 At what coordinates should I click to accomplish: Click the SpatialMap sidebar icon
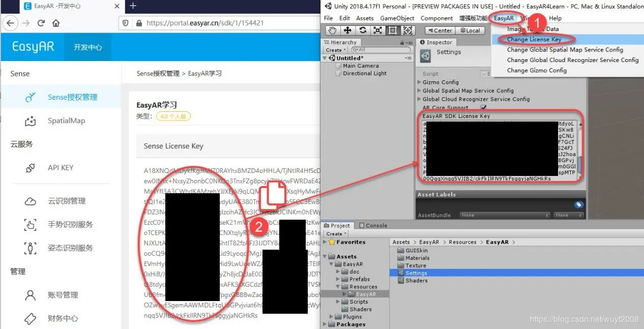31,121
